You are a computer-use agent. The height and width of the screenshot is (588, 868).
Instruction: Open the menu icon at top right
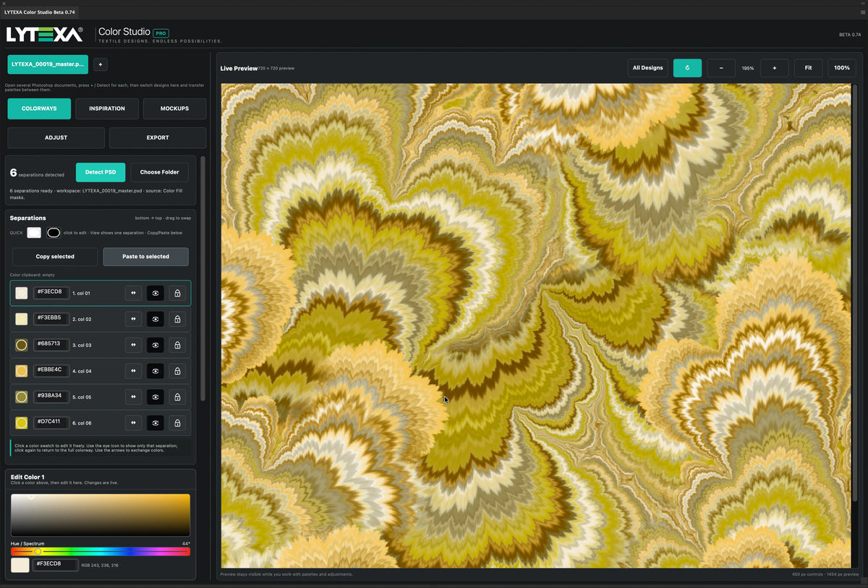coord(862,12)
